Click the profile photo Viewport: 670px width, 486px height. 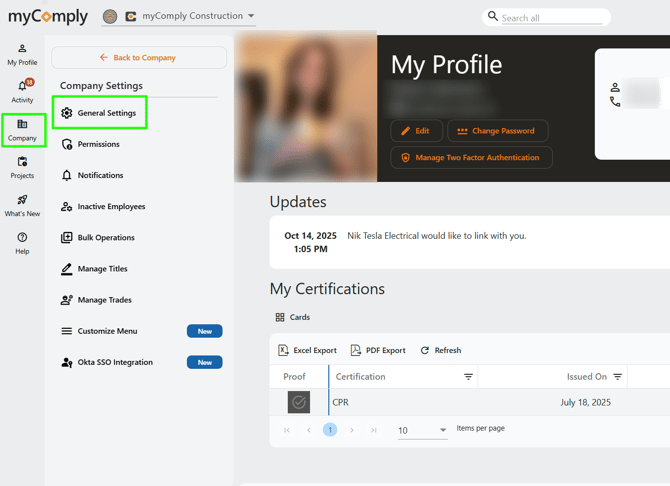pos(306,106)
